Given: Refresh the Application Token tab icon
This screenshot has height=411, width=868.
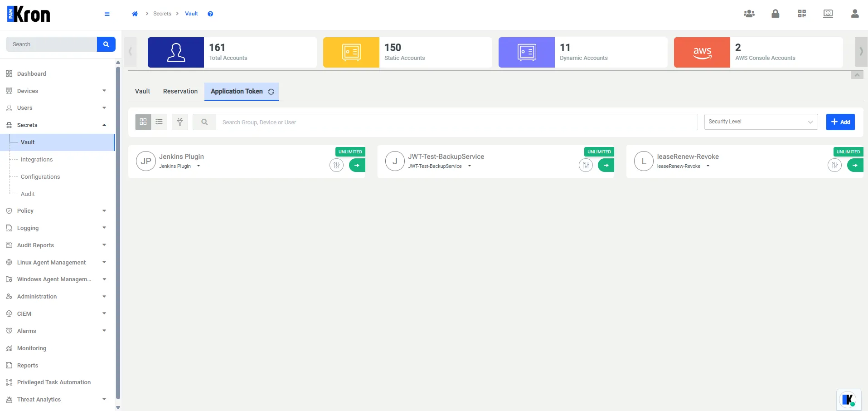Looking at the screenshot, I should (x=271, y=92).
